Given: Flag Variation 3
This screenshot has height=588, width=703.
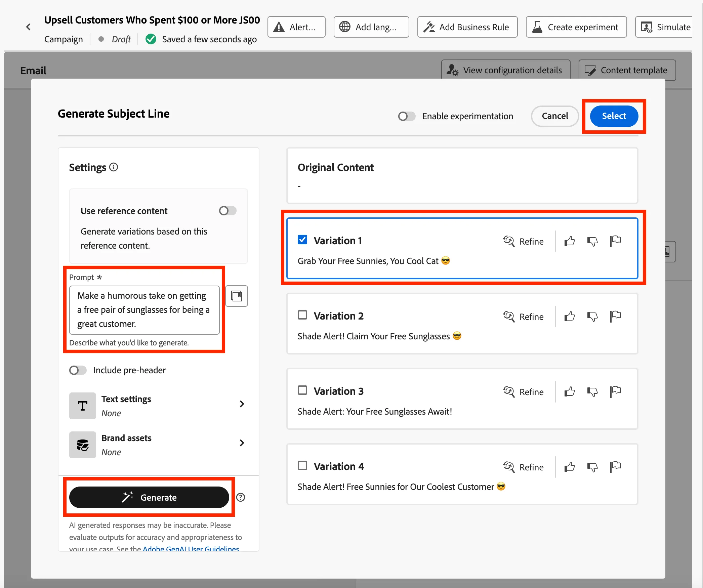Looking at the screenshot, I should tap(616, 391).
